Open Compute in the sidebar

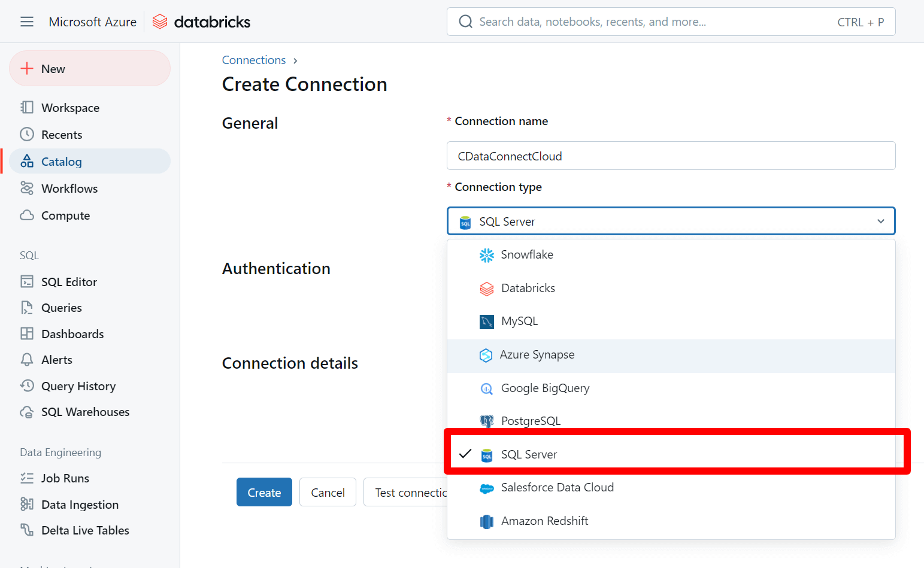pyautogui.click(x=90, y=215)
